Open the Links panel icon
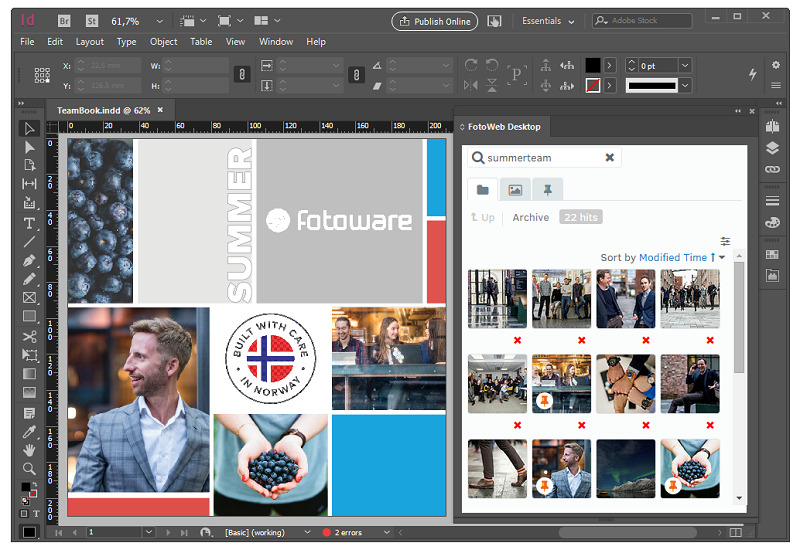The height and width of the screenshot is (553, 800). coord(772,169)
